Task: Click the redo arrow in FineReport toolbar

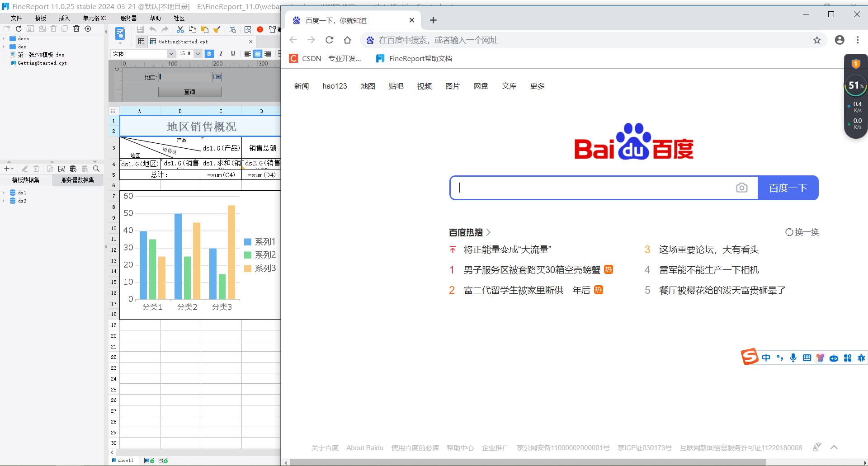Action: click(x=165, y=29)
